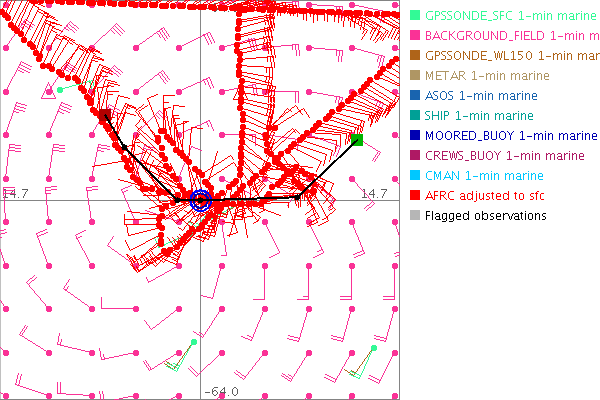Click the GPSSONDE_SFC legend color swatch
Viewport: 600px width, 400px height.
pyautogui.click(x=416, y=16)
